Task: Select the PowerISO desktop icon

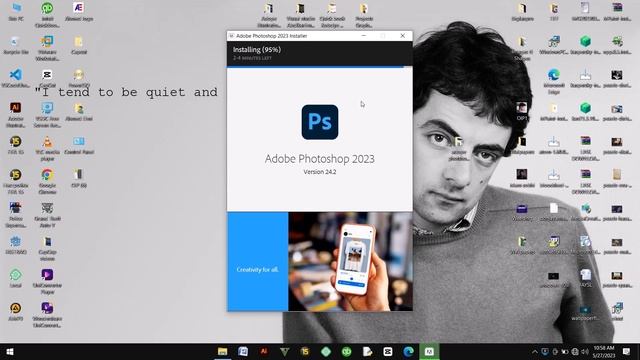Action: click(79, 78)
